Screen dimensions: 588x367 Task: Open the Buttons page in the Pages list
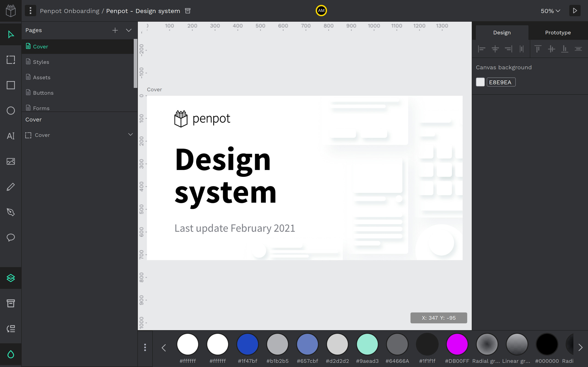coord(43,93)
